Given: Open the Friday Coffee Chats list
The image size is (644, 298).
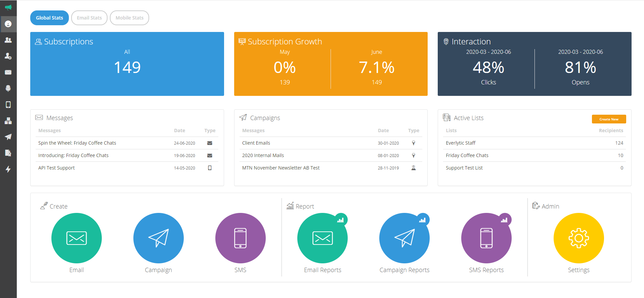Looking at the screenshot, I should [534, 155].
